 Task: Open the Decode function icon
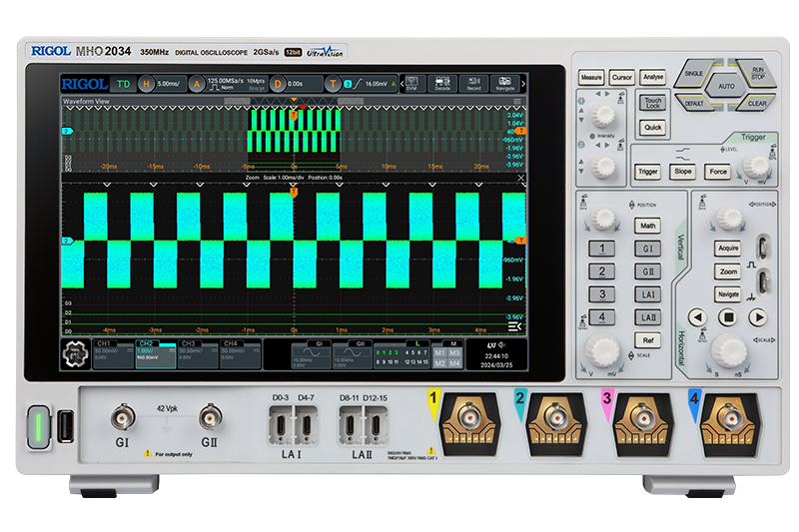(442, 84)
